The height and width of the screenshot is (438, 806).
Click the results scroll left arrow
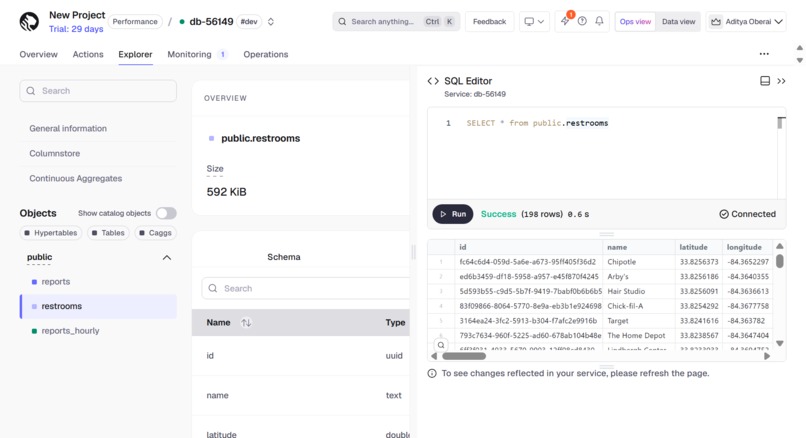434,356
